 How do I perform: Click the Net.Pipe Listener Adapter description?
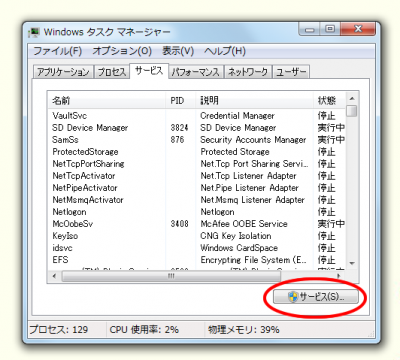pos(249,188)
